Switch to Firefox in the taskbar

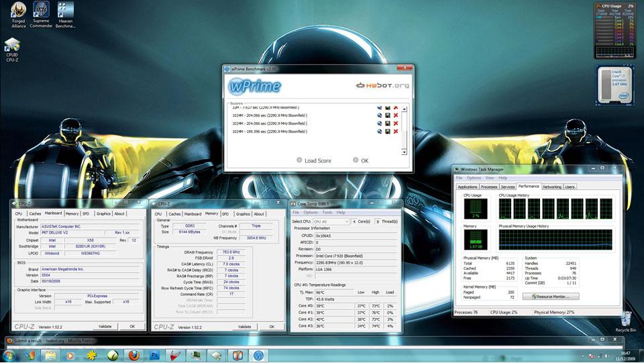tap(133, 355)
